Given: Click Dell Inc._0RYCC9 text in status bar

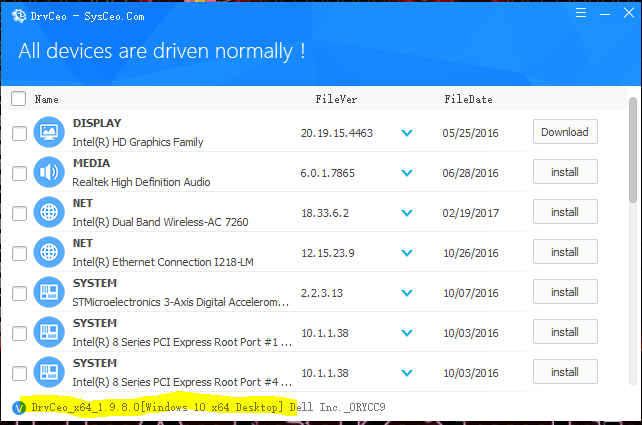Looking at the screenshot, I should click(337, 407).
